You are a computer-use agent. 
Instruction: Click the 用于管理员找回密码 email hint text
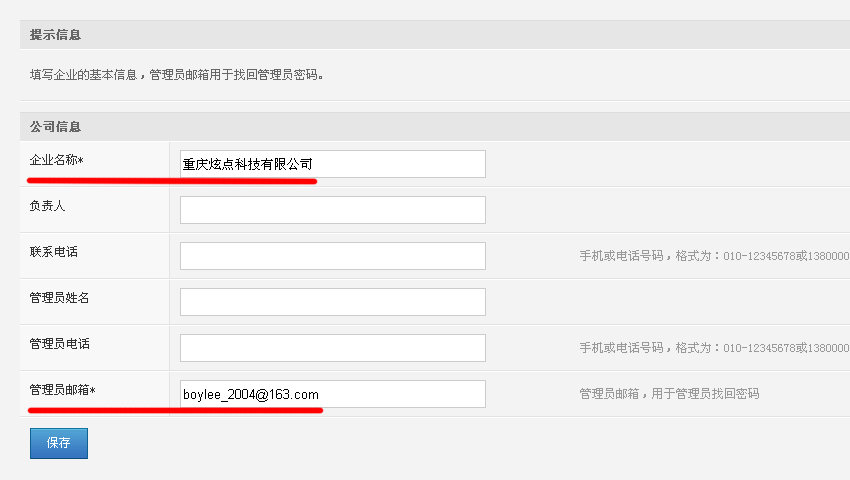(x=705, y=394)
